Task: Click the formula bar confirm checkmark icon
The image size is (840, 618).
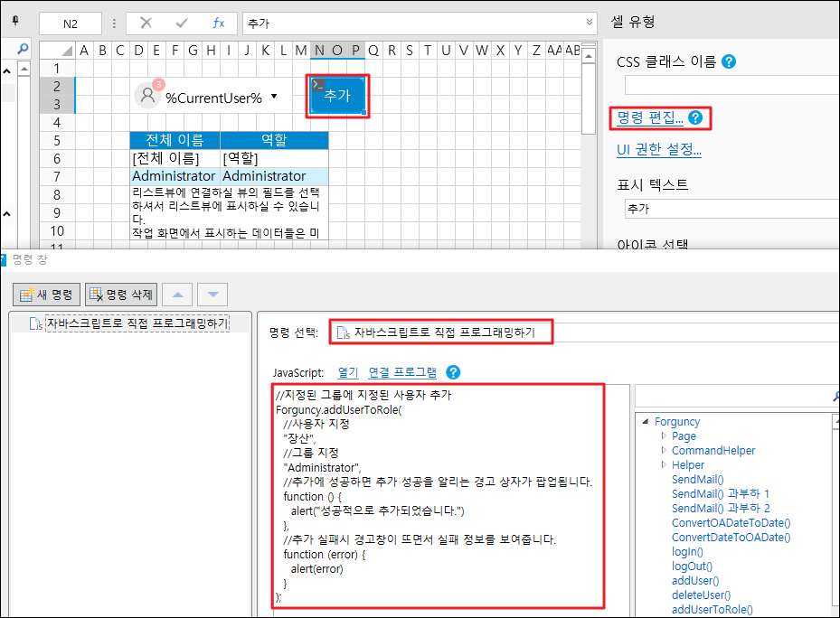Action: click(x=182, y=23)
